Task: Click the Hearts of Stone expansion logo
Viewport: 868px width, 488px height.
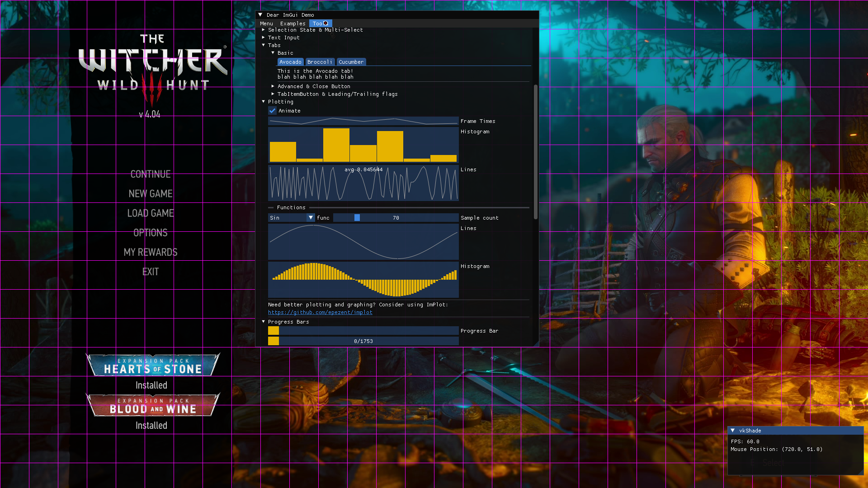Action: [x=153, y=366]
